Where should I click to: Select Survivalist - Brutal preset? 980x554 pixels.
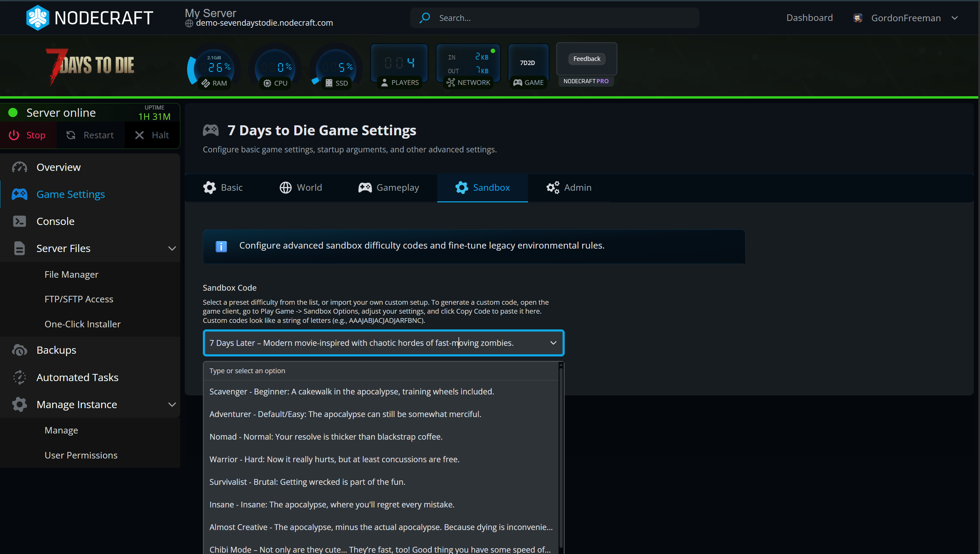[x=381, y=482]
